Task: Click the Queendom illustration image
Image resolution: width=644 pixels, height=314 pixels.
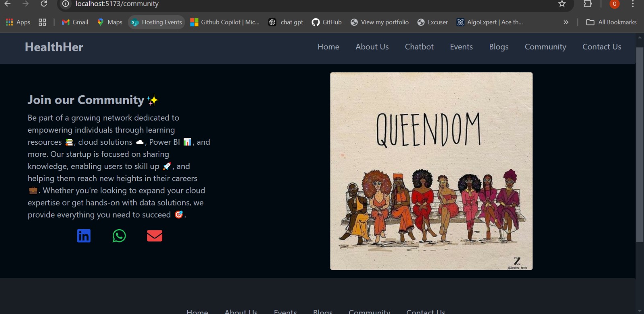Action: click(x=431, y=171)
